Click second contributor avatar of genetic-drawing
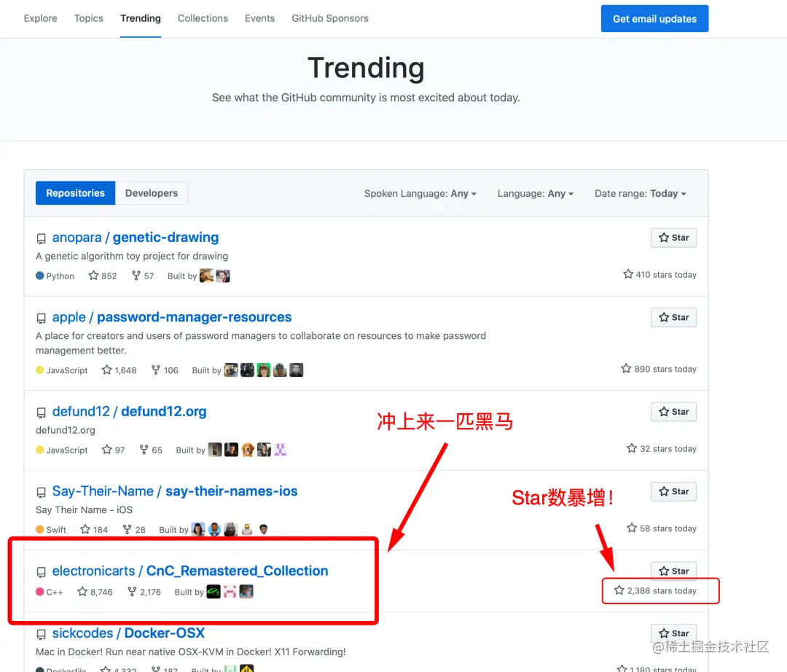 click(x=223, y=276)
